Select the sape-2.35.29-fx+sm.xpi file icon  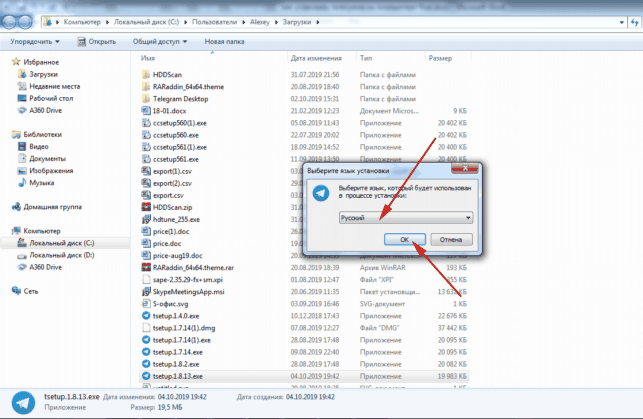coord(146,280)
